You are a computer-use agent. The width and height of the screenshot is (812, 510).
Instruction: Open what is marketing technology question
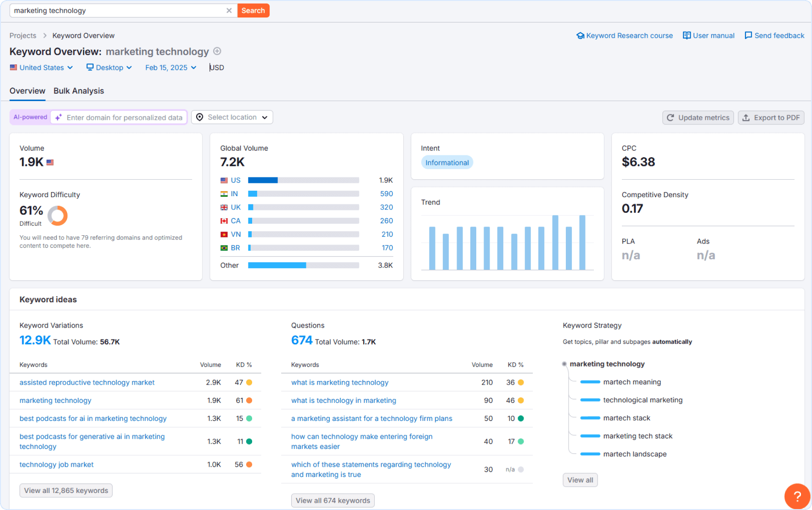coord(340,382)
